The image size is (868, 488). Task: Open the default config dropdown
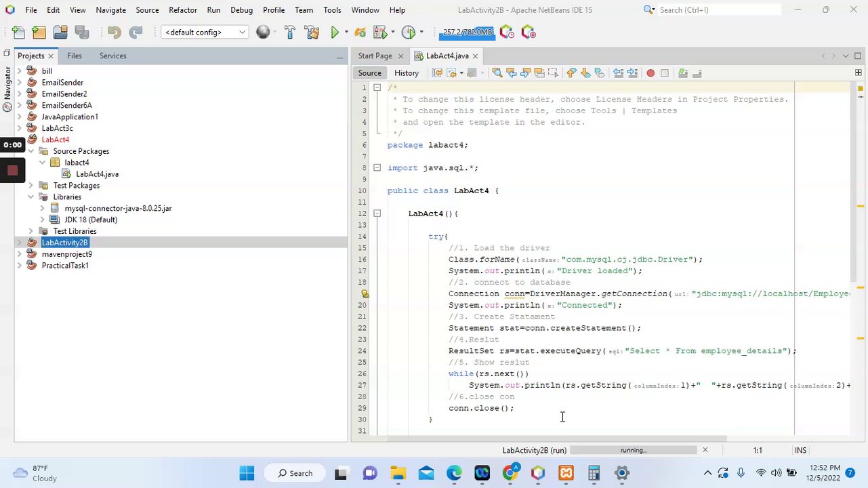coord(204,33)
